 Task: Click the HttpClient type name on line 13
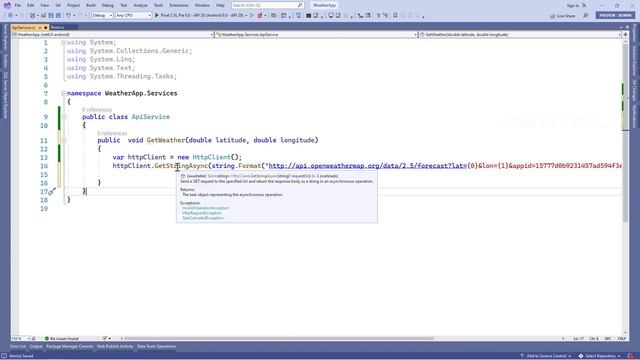[211, 157]
